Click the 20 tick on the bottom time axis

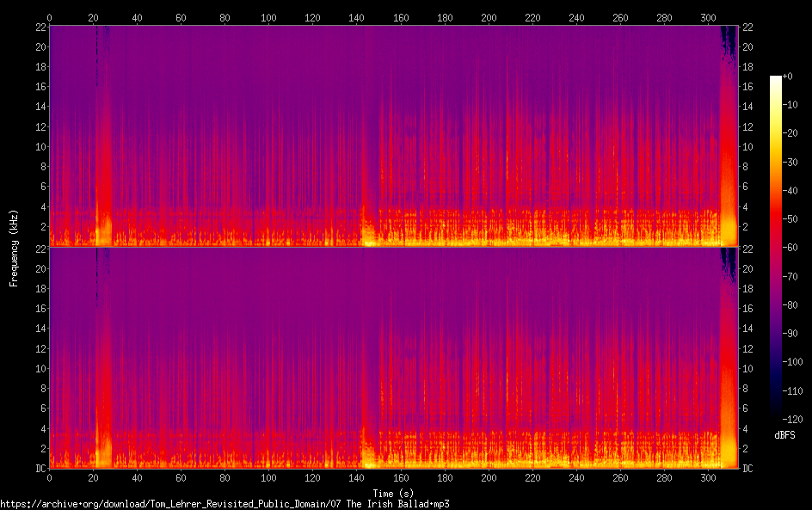[x=93, y=477]
